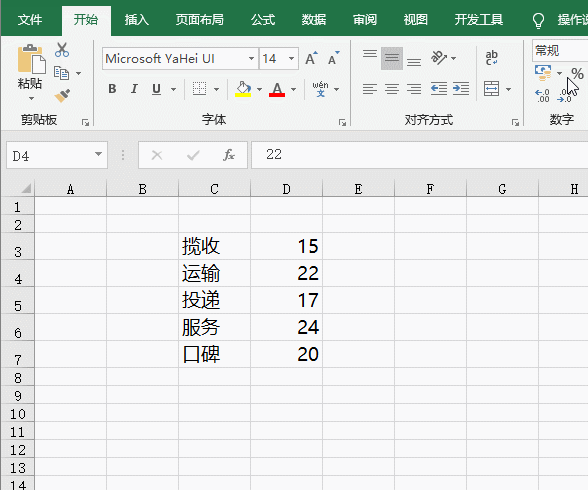Switch to the 插入 tab

tap(136, 19)
